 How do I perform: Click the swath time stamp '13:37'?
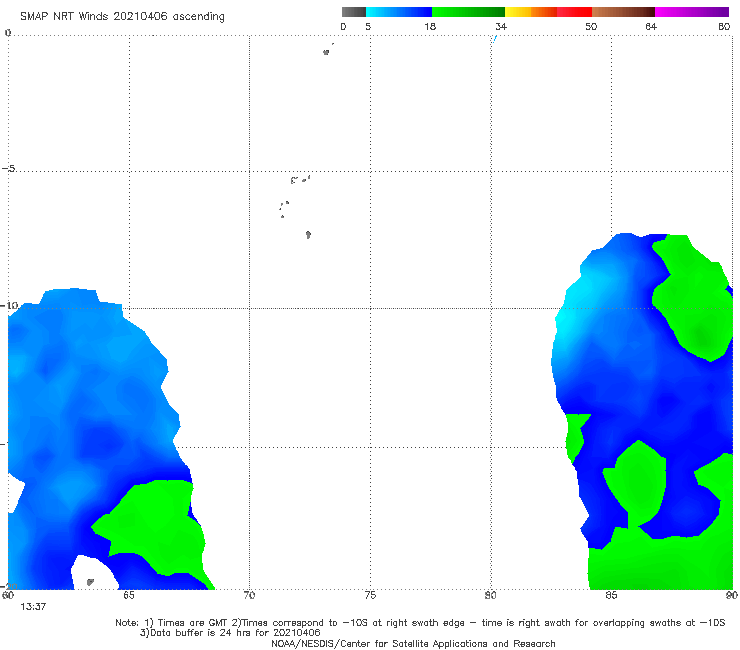click(33, 607)
